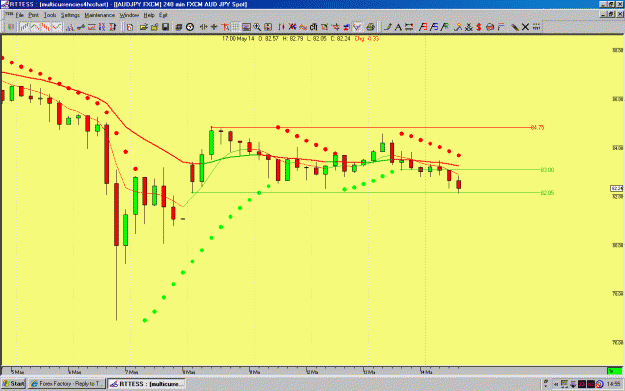Open the Maintenance menu

click(100, 15)
